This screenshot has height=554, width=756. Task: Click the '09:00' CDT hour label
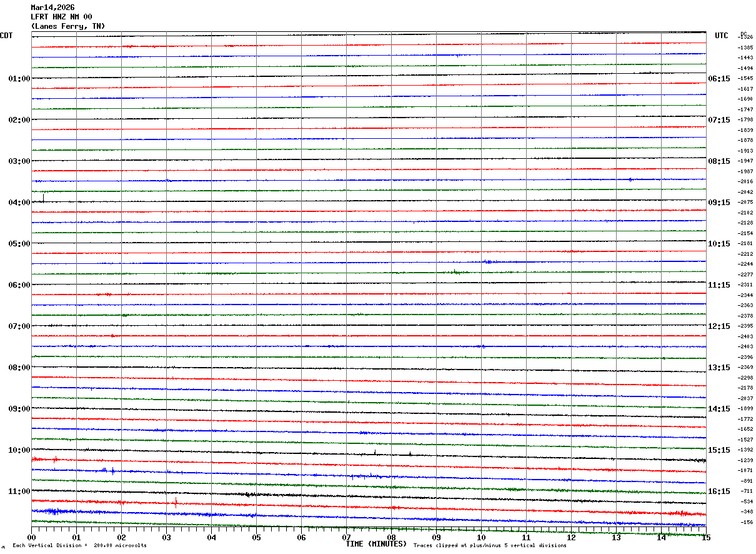click(19, 409)
